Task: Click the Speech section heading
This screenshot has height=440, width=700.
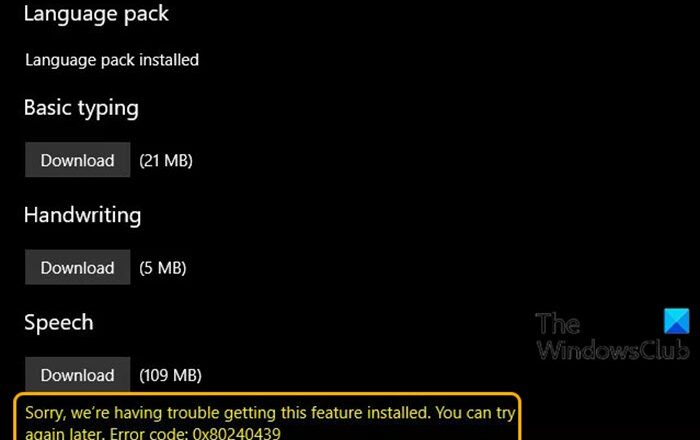Action: click(x=59, y=323)
